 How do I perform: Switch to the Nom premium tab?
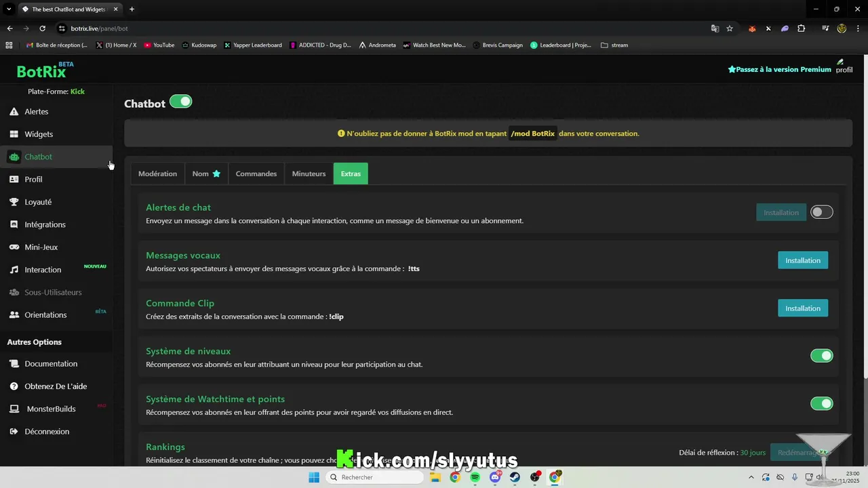pos(206,174)
